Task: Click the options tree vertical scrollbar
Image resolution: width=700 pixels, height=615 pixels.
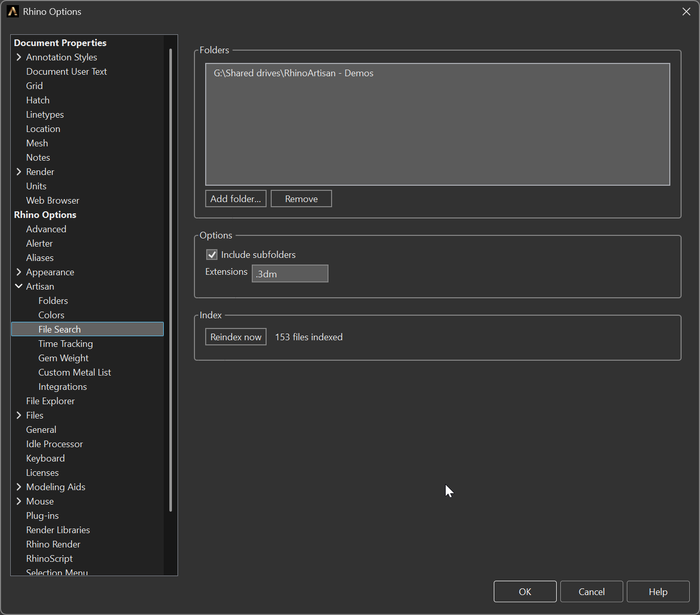Action: click(x=170, y=280)
